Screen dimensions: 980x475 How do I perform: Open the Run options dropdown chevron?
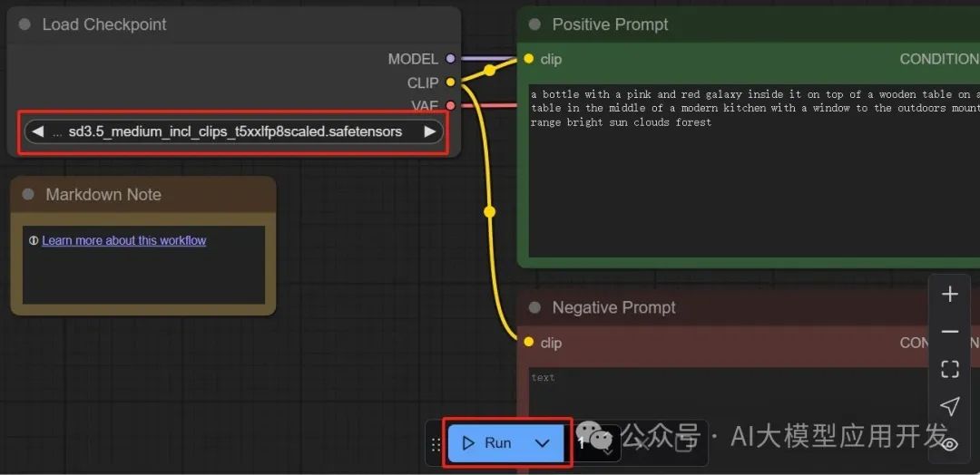[543, 443]
